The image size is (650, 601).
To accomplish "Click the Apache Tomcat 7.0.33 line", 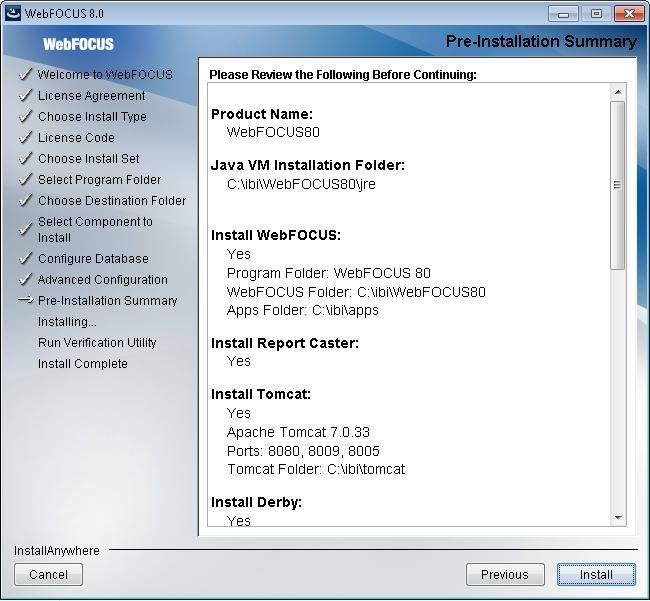I will click(x=298, y=432).
